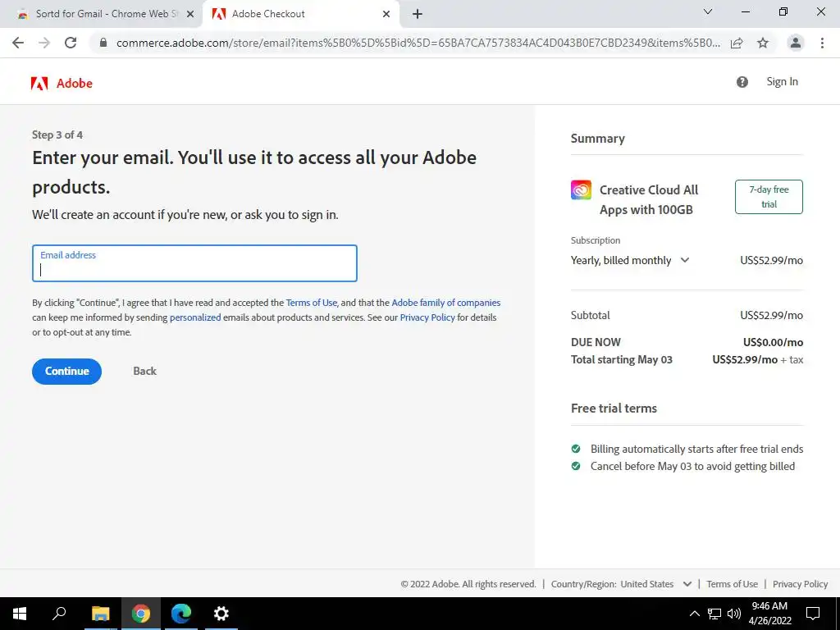Close the Adobe Checkout tab
The height and width of the screenshot is (630, 840).
386,15
